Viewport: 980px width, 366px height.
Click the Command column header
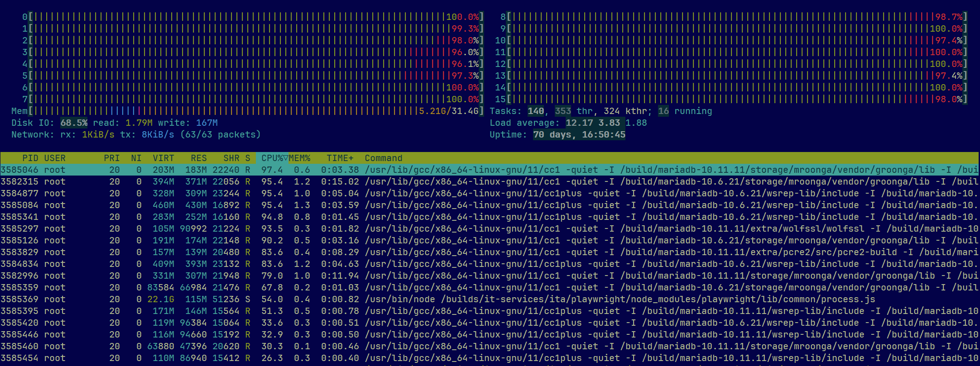[384, 158]
